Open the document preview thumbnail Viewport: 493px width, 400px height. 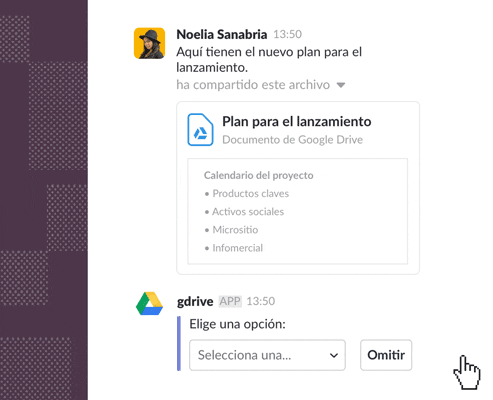[x=298, y=211]
